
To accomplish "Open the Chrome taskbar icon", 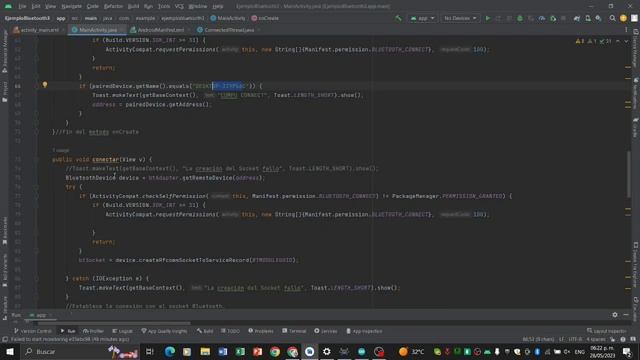I will click(275, 351).
